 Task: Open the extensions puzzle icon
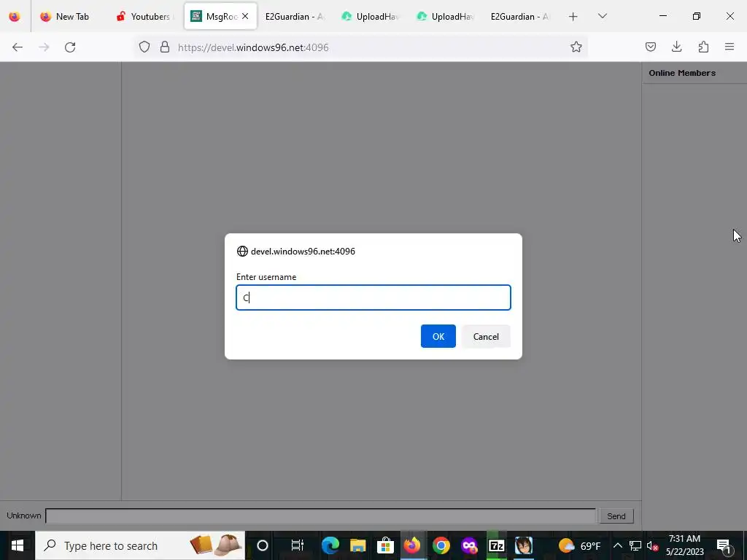pos(703,47)
